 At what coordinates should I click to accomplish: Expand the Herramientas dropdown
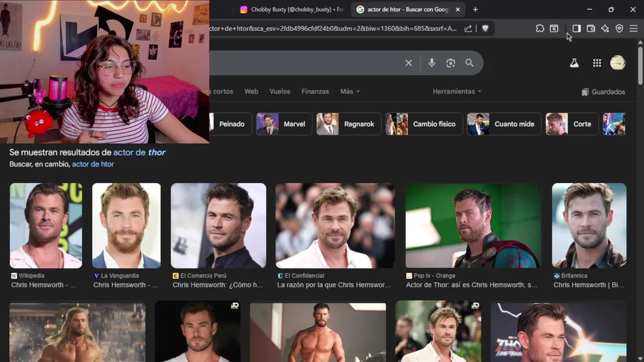tap(457, 92)
